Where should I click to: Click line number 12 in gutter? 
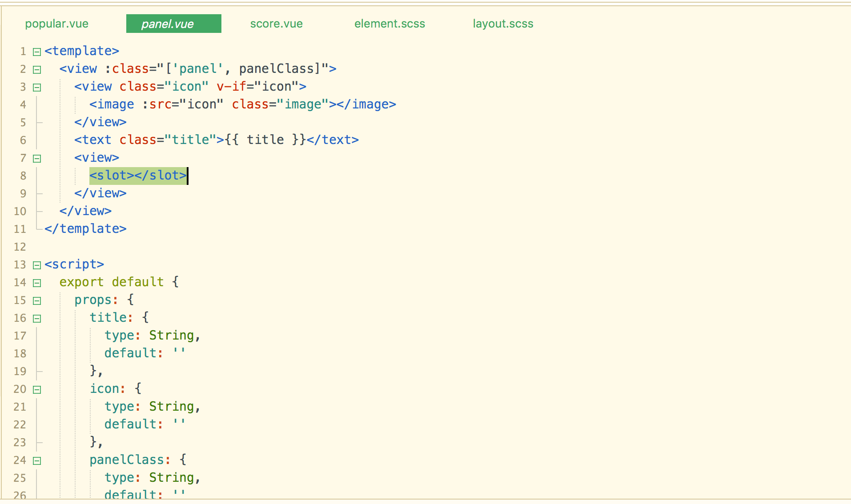click(x=20, y=247)
